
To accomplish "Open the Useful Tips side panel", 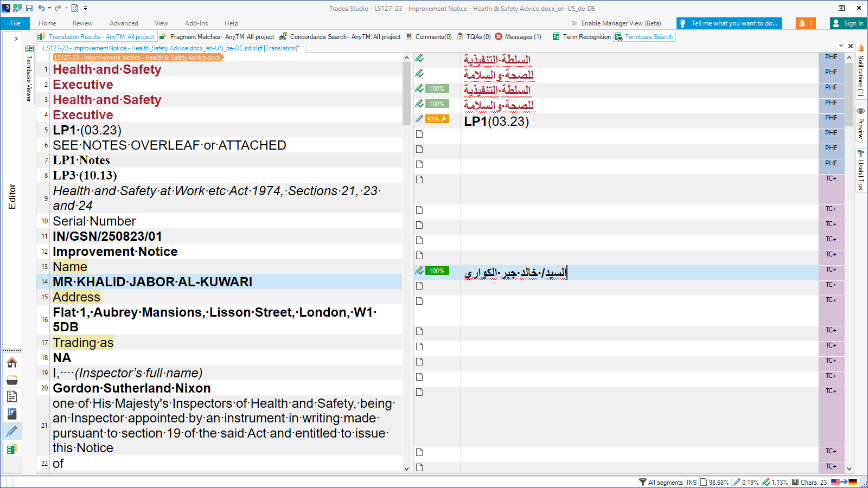I will (x=861, y=170).
